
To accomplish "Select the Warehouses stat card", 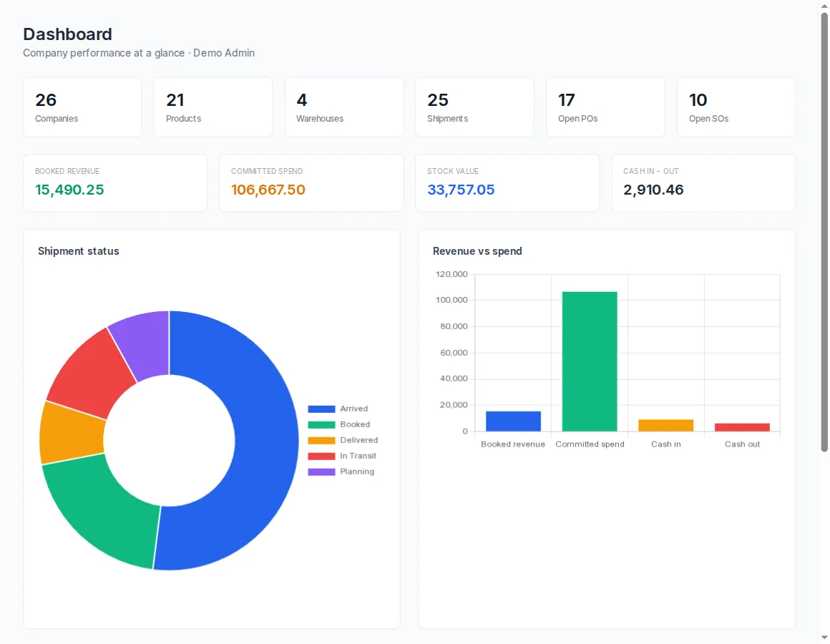I will tap(344, 107).
